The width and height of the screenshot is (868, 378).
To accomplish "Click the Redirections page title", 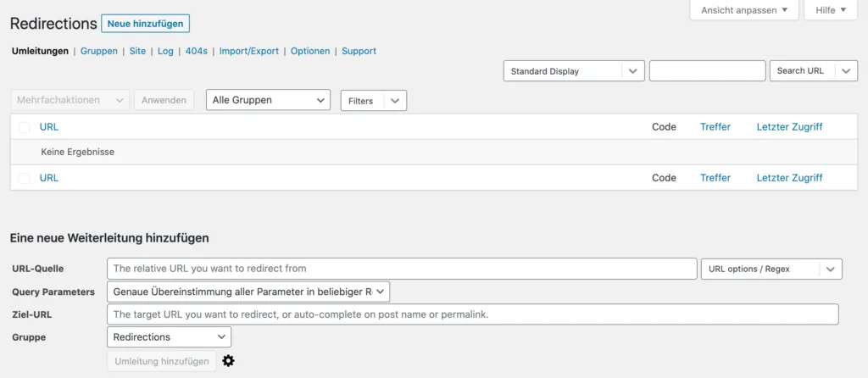I will 53,24.
